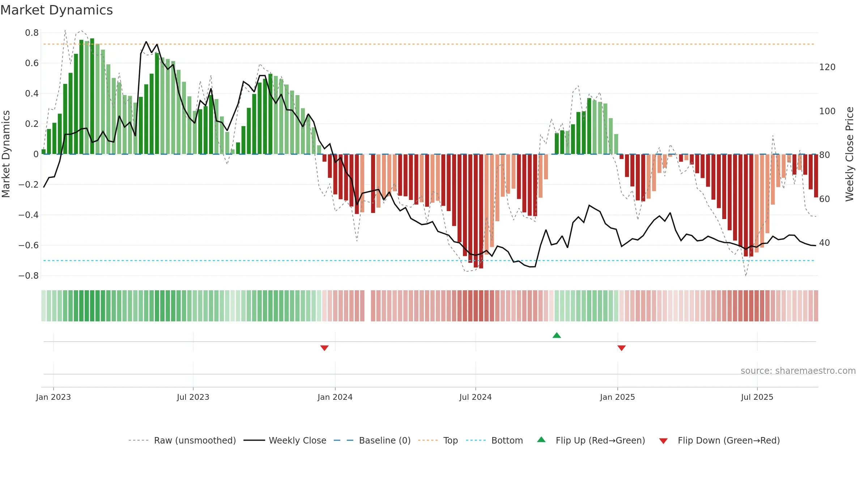Click the 120 right axis price label
Screen dimensions: 868x488
click(827, 67)
